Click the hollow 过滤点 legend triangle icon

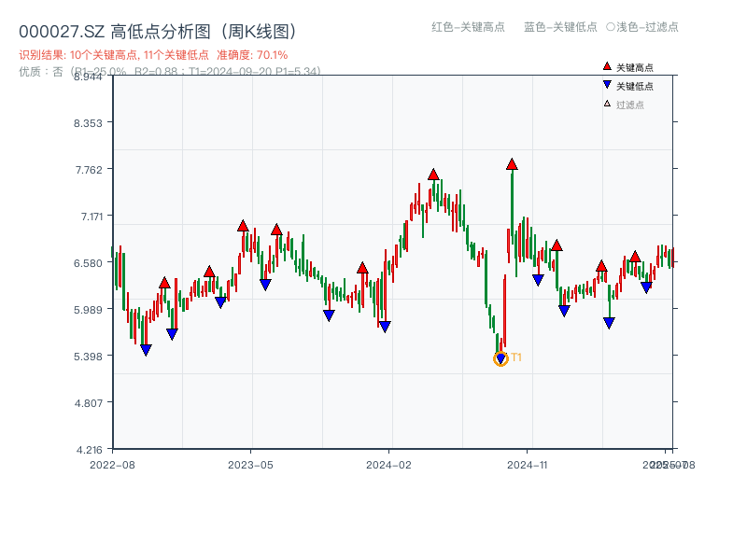tap(607, 104)
